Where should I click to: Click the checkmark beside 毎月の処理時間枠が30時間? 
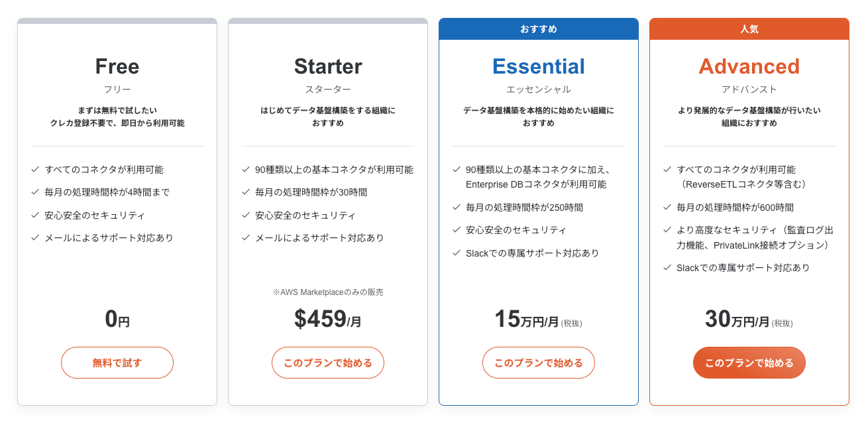[x=246, y=192]
